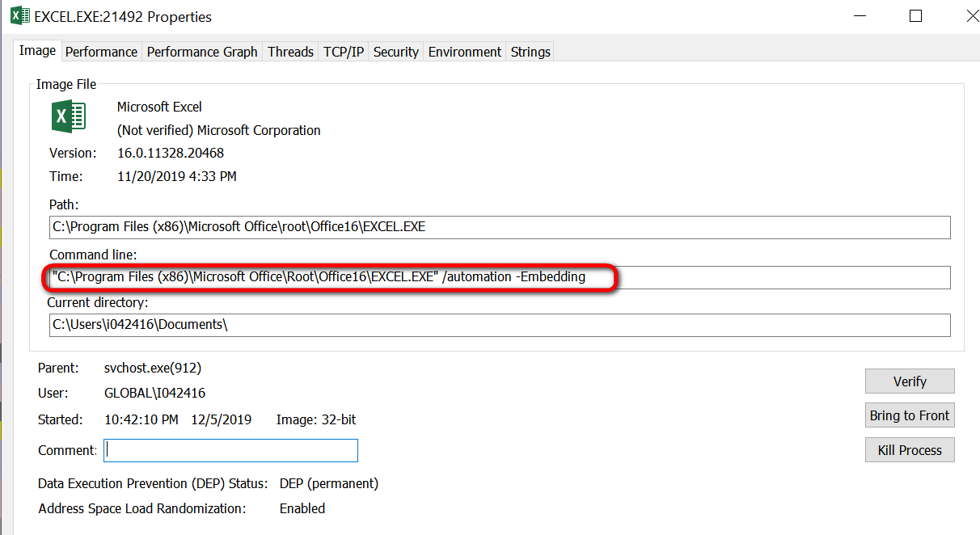
Task: Minimize the Properties window
Action: click(x=860, y=16)
